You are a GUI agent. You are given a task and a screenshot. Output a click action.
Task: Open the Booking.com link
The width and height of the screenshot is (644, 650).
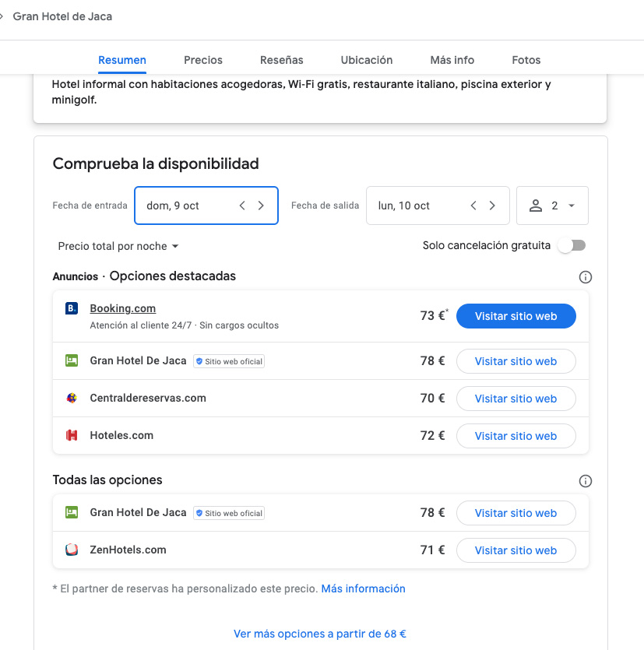[123, 308]
